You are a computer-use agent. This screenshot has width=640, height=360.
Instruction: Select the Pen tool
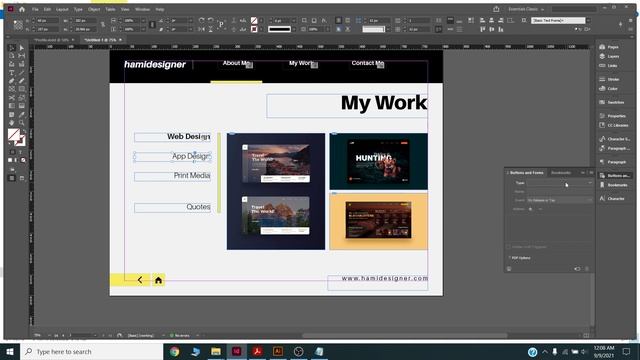[x=12, y=81]
